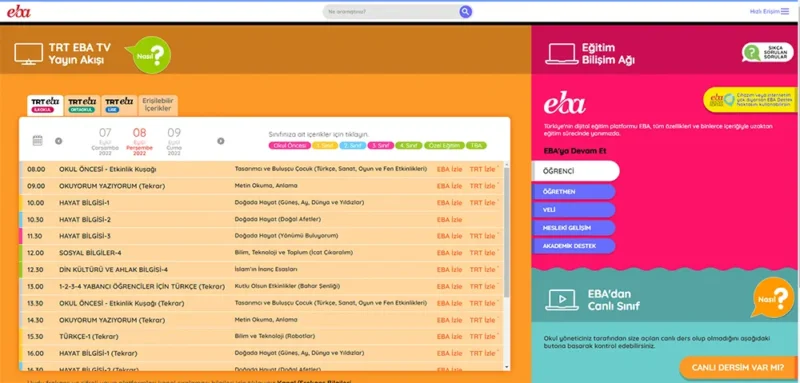Image resolution: width=800 pixels, height=383 pixels.
Task: Filter by 1. Sınıf yellow pill
Action: [x=324, y=146]
